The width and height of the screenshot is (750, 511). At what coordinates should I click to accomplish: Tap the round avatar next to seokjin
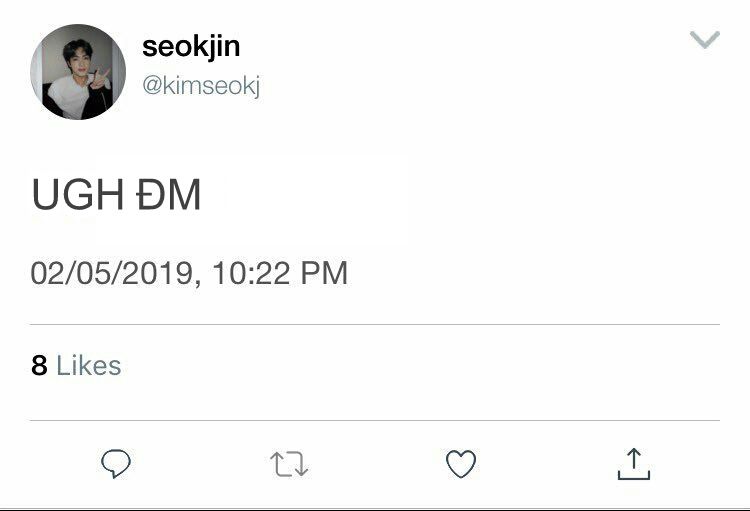point(77,73)
